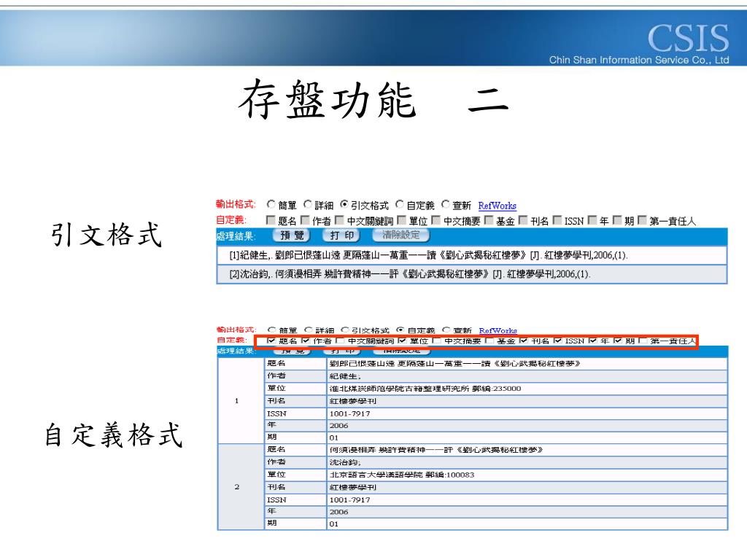Open RefWorks link in lower panel
The height and width of the screenshot is (560, 747).
tap(498, 330)
